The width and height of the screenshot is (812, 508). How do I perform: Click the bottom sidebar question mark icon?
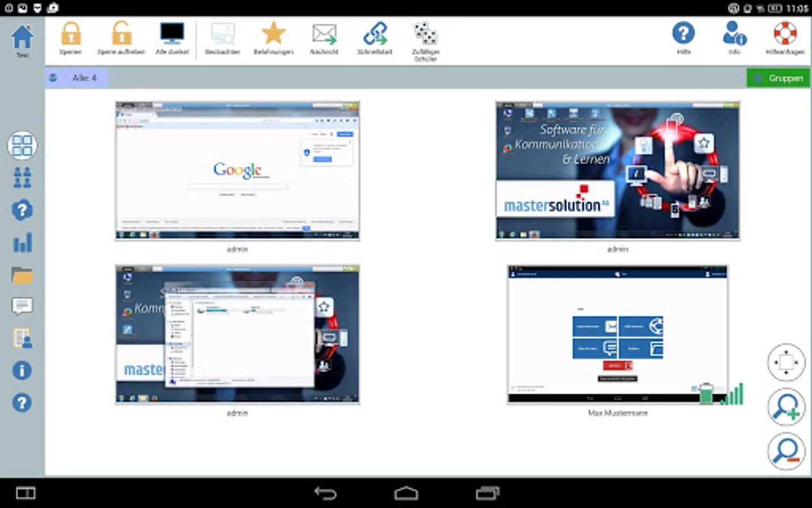click(x=22, y=403)
